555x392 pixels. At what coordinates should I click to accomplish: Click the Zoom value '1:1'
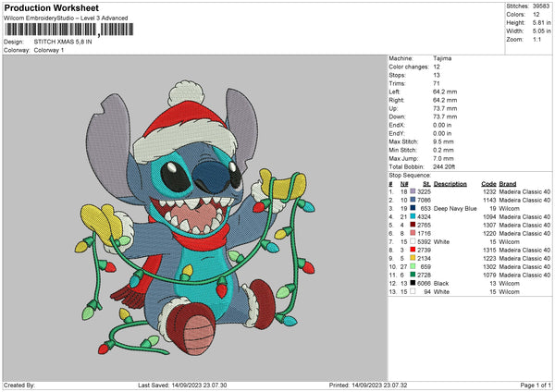coord(536,39)
